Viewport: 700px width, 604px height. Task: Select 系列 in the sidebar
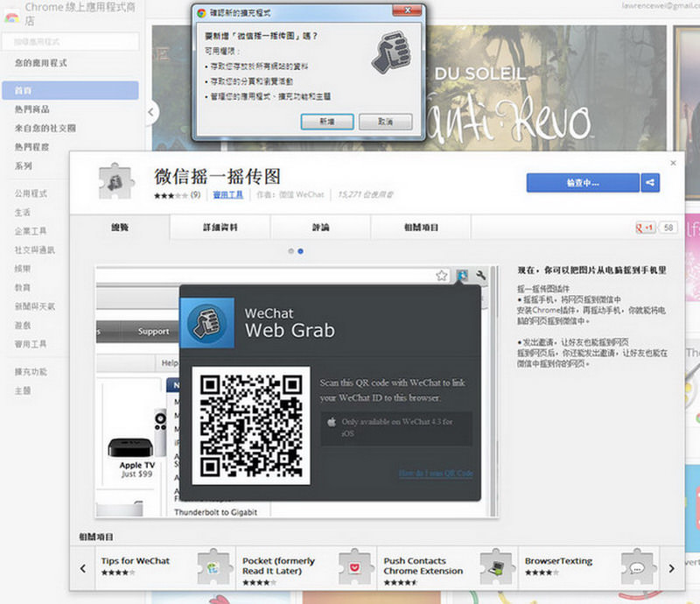[x=24, y=165]
